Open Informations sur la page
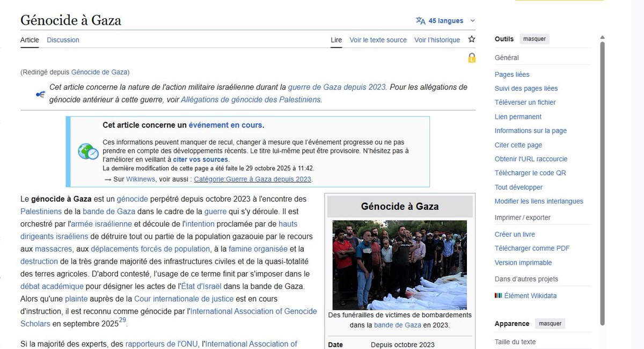This screenshot has width=644, height=349. tap(531, 131)
